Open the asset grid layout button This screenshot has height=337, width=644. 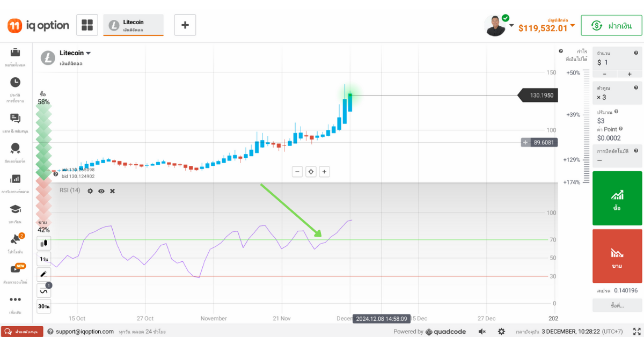coord(87,25)
